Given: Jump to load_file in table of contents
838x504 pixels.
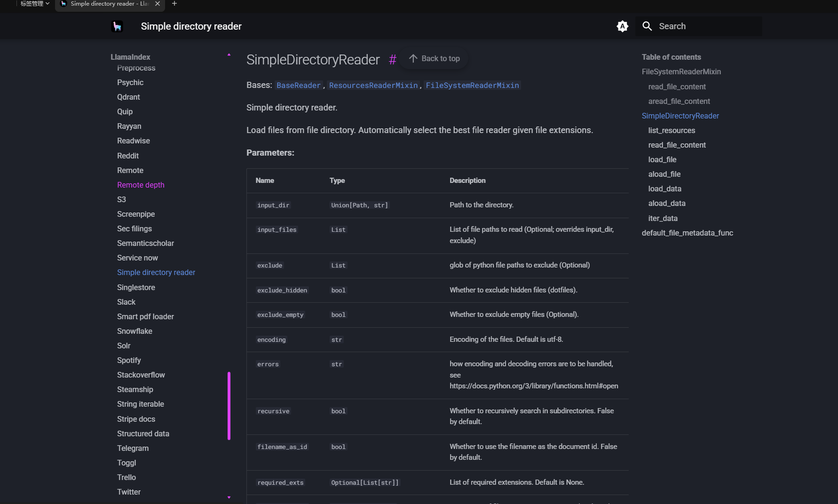Looking at the screenshot, I should click(x=662, y=159).
